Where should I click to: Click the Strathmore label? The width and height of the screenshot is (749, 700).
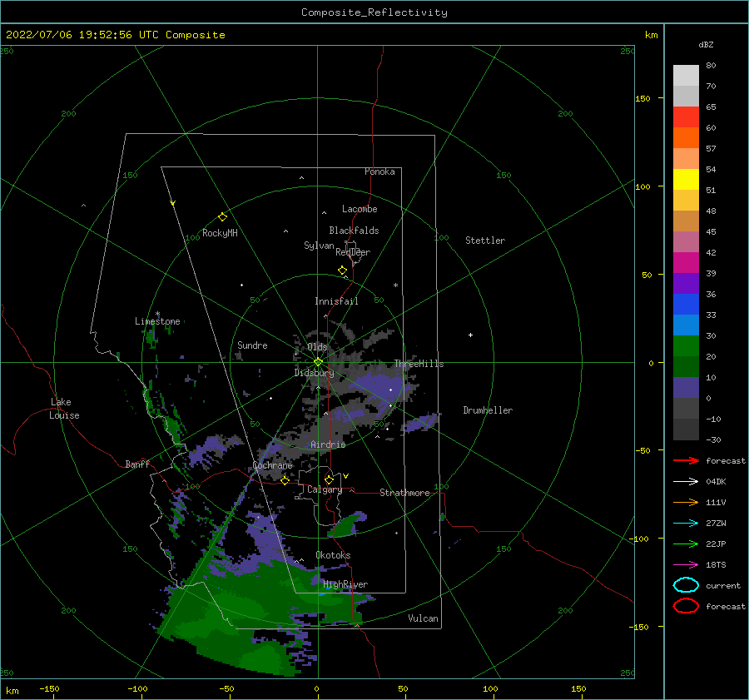point(404,493)
